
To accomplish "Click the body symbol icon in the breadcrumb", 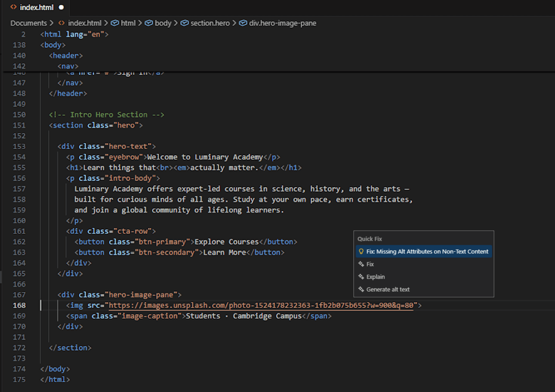I will [x=149, y=23].
